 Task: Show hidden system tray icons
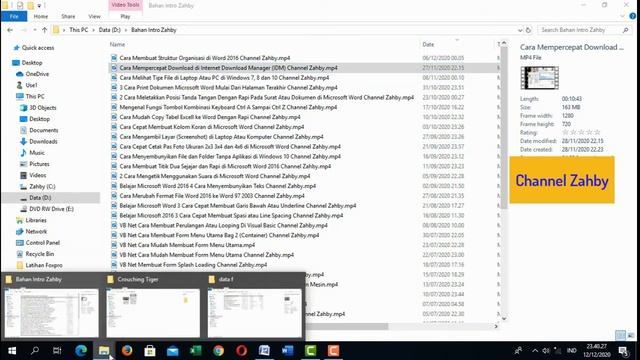point(535,351)
